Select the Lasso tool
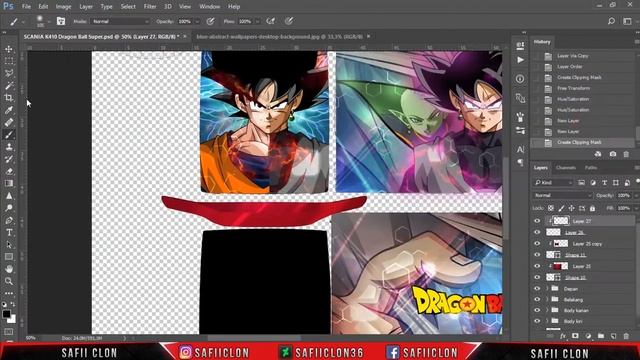The height and width of the screenshot is (360, 640). 9,73
